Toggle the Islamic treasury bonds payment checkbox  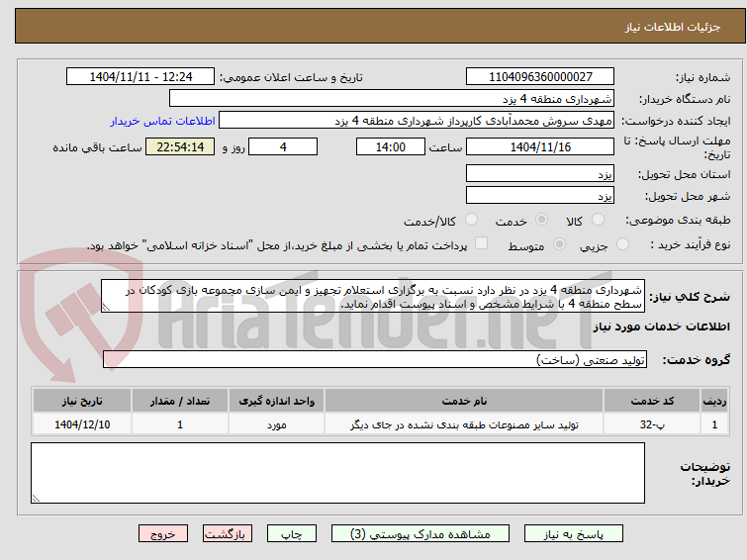click(x=482, y=243)
